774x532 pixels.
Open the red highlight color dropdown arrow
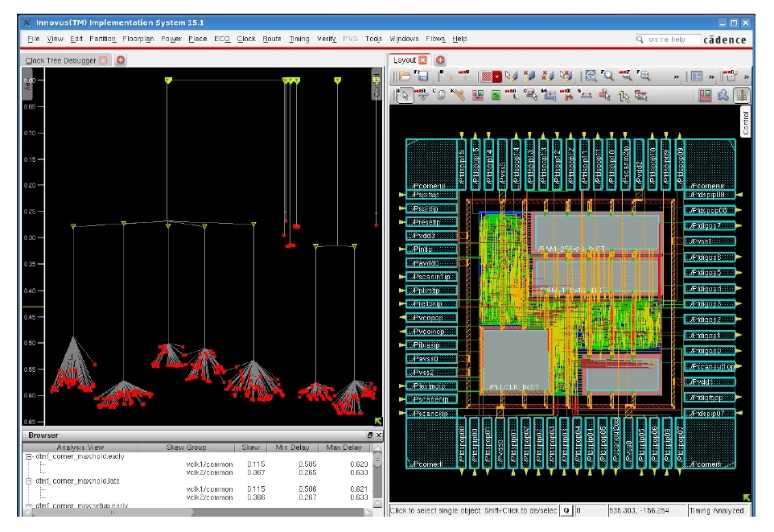498,76
